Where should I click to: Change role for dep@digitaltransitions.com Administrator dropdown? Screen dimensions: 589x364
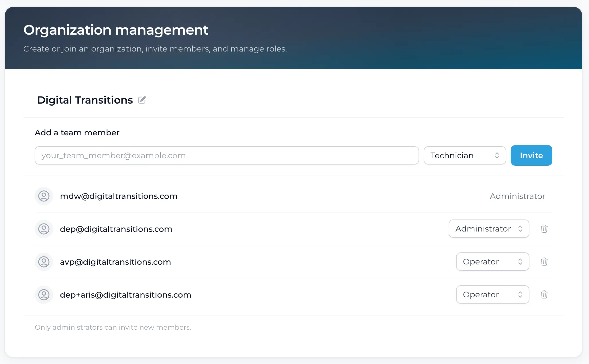pos(489,229)
